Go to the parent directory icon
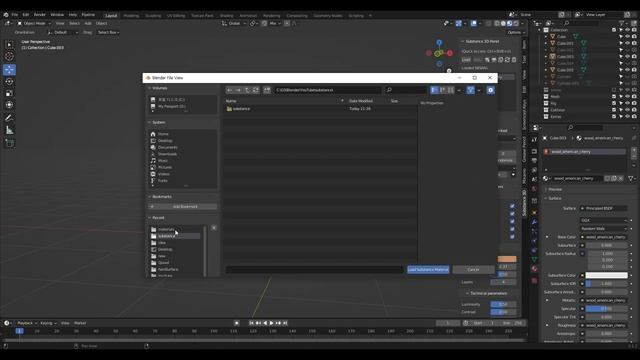Image resolution: width=640 pixels, height=360 pixels. click(x=247, y=90)
